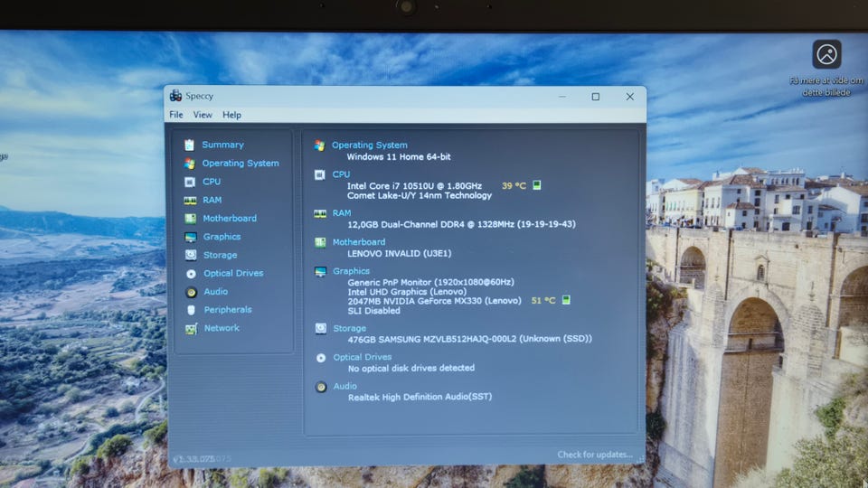This screenshot has width=868, height=488.
Task: Select CPU section in the sidebar
Action: [x=212, y=182]
